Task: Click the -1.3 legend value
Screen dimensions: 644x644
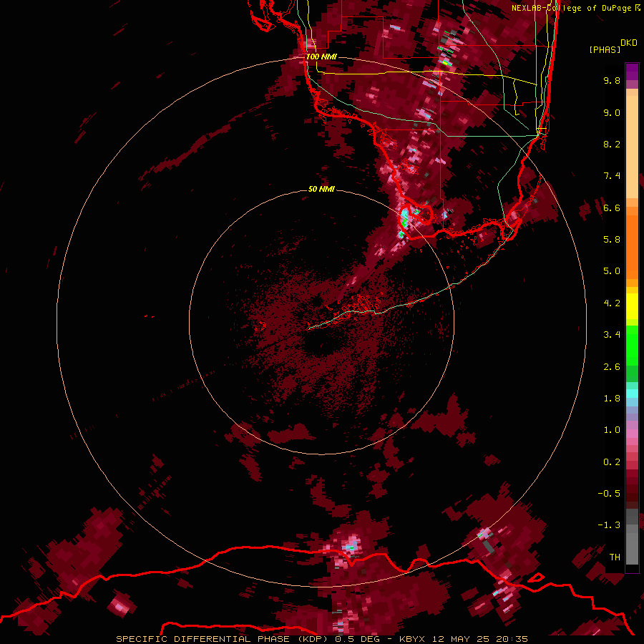Action: click(x=609, y=525)
